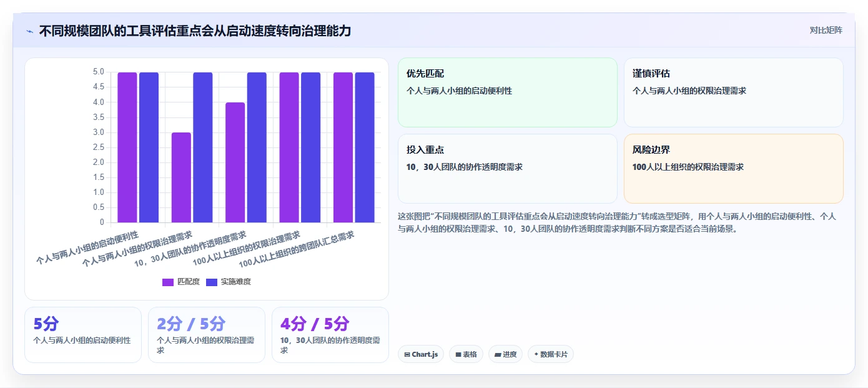Image resolution: width=868 pixels, height=388 pixels.
Task: Select the 4分 / 5分 stat card
Action: tap(330, 335)
